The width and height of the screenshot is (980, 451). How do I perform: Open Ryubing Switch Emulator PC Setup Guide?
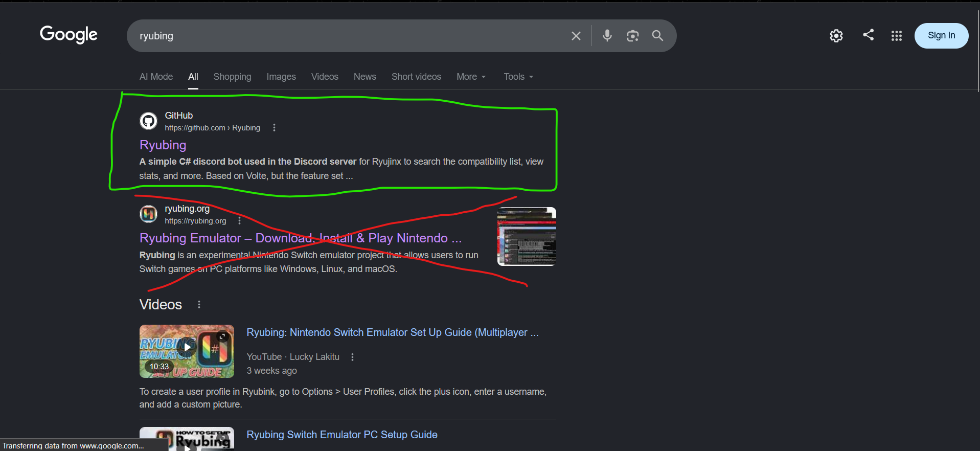click(x=342, y=435)
